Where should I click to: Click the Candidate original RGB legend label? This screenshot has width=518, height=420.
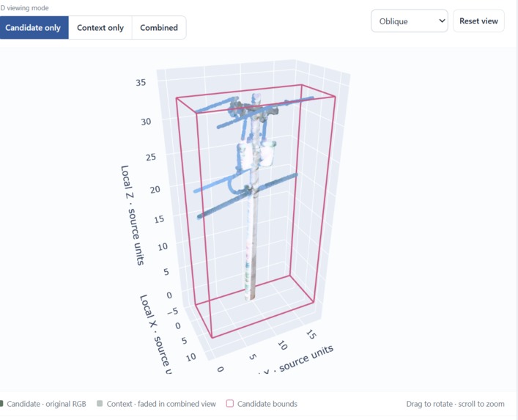point(46,404)
